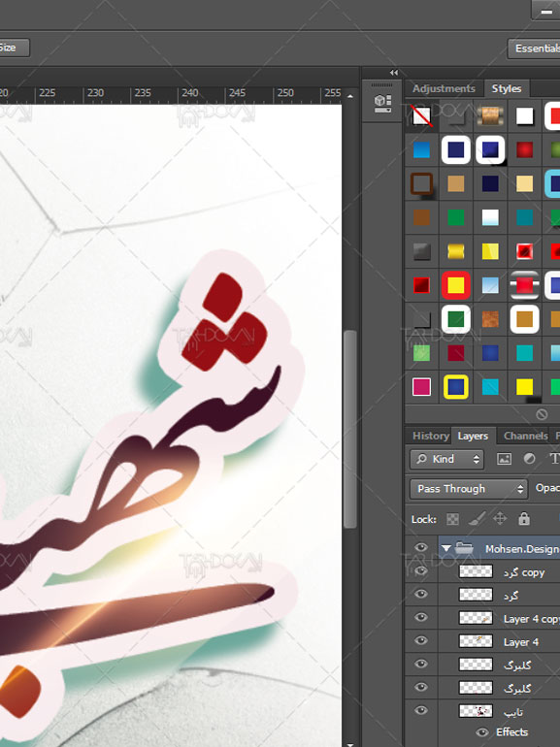Open the Essentials workspace dropdown
The image size is (560, 747).
tap(534, 49)
